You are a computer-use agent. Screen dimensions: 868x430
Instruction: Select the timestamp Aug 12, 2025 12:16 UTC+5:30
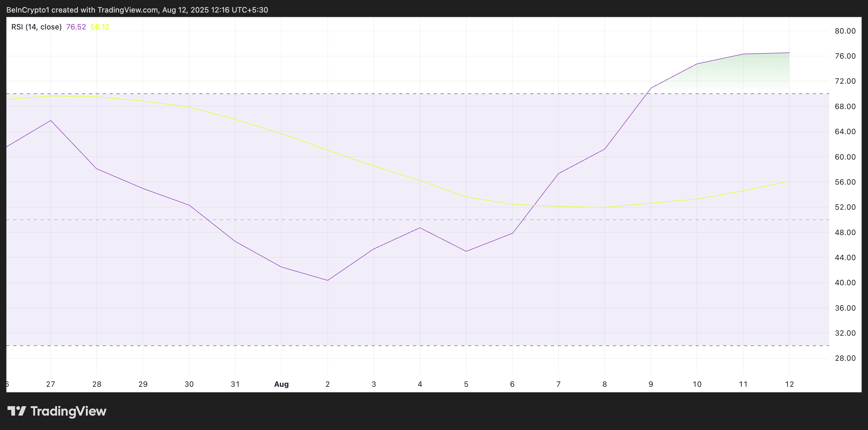212,9
